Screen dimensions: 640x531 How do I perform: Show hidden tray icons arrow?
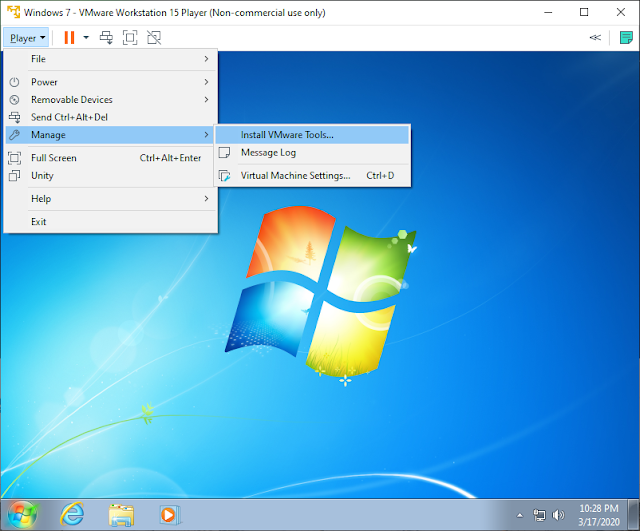[x=520, y=515]
